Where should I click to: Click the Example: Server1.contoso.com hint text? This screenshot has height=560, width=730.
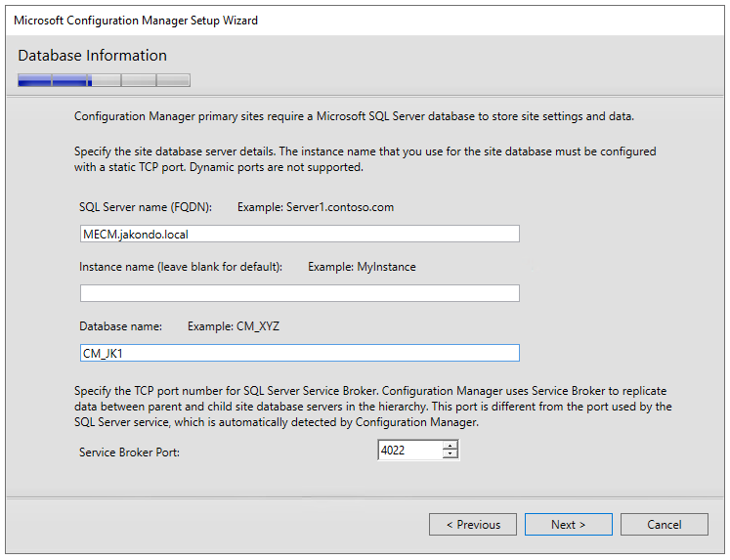[x=316, y=207]
